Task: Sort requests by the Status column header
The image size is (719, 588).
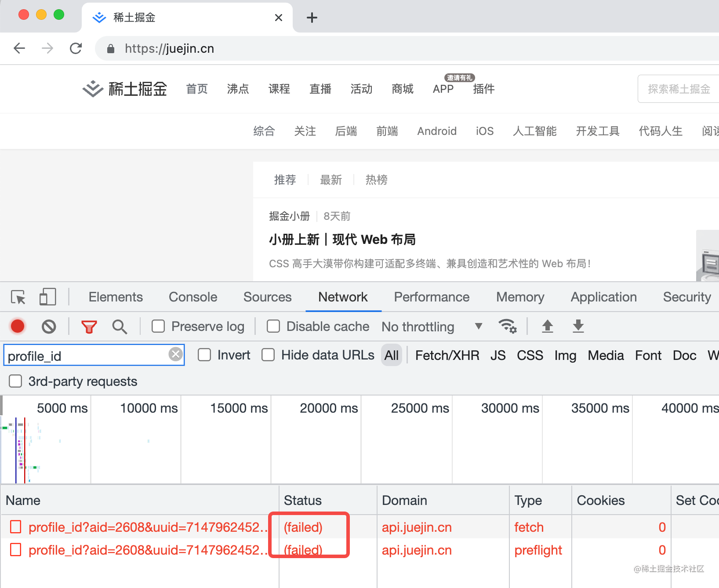Action: pyautogui.click(x=328, y=500)
